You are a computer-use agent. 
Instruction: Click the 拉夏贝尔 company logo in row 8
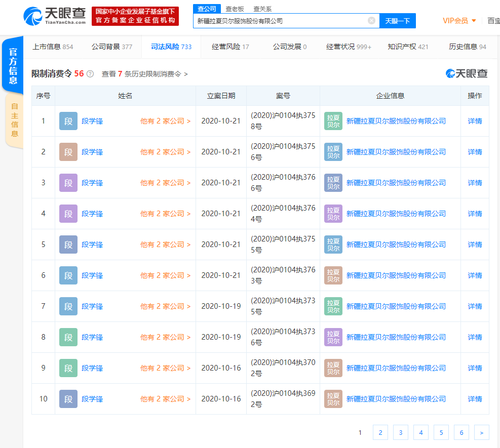[x=333, y=338]
